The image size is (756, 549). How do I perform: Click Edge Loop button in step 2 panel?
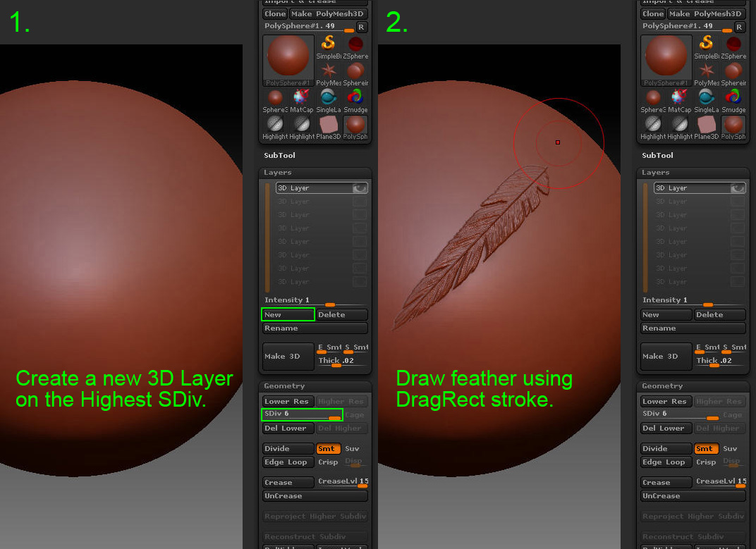pos(666,462)
